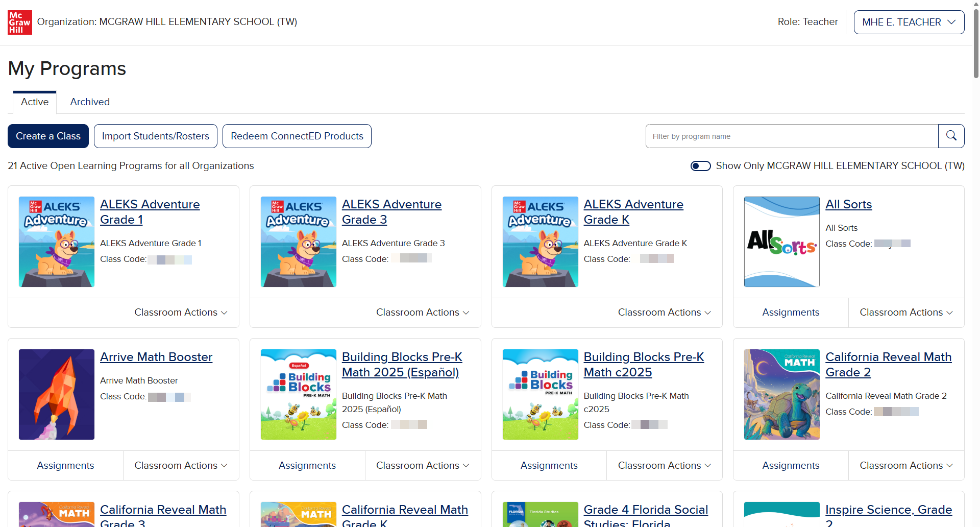980x527 pixels.
Task: Expand Classroom Actions for ALEKS Adventure Grade K
Action: tap(665, 313)
